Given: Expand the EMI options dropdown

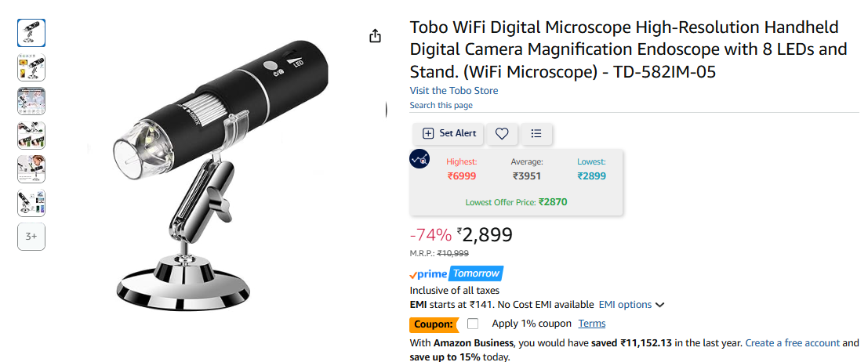Looking at the screenshot, I should coord(632,305).
